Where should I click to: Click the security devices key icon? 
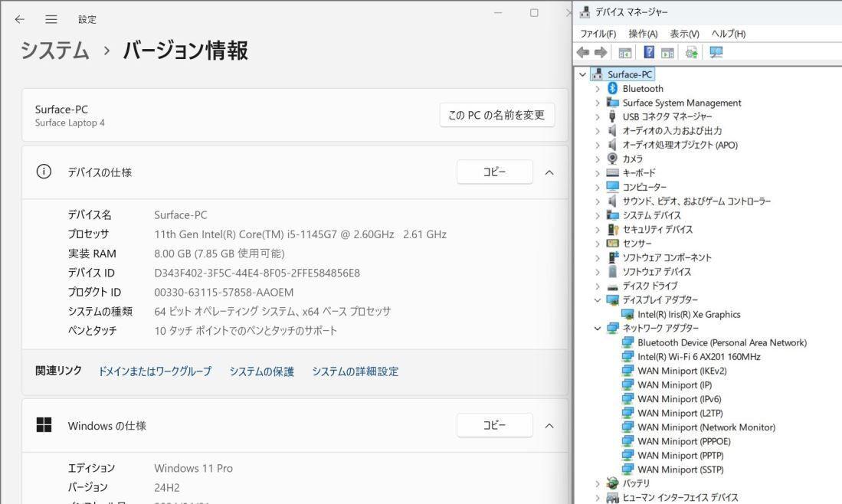(x=613, y=229)
